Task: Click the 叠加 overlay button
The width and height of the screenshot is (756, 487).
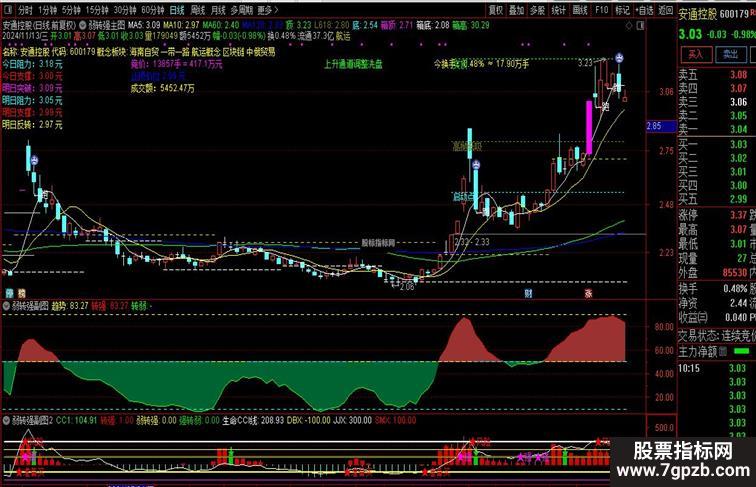Action: [x=516, y=10]
